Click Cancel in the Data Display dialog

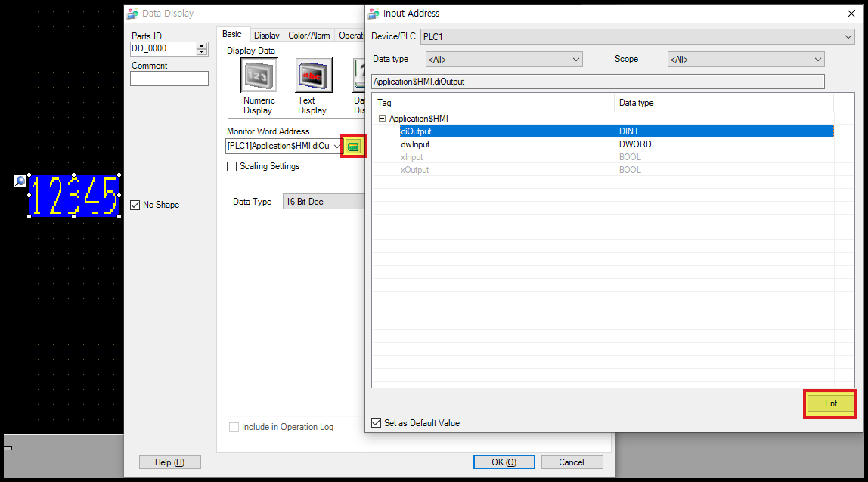click(x=572, y=462)
